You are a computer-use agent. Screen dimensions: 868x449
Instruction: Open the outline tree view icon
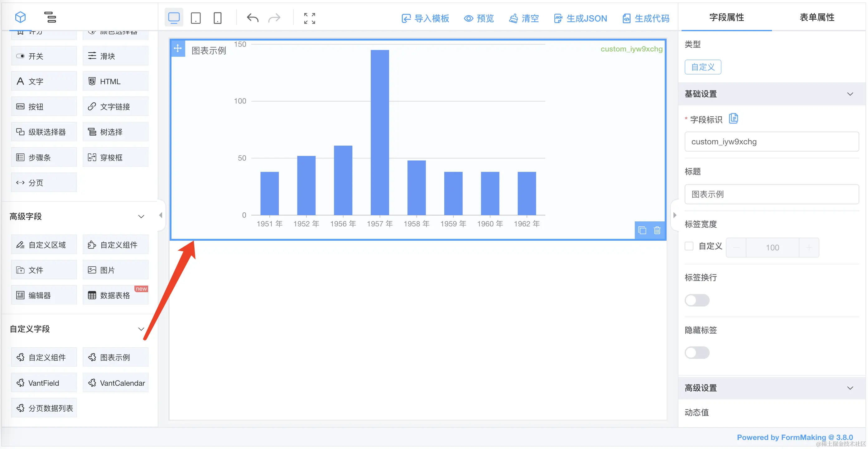point(50,17)
